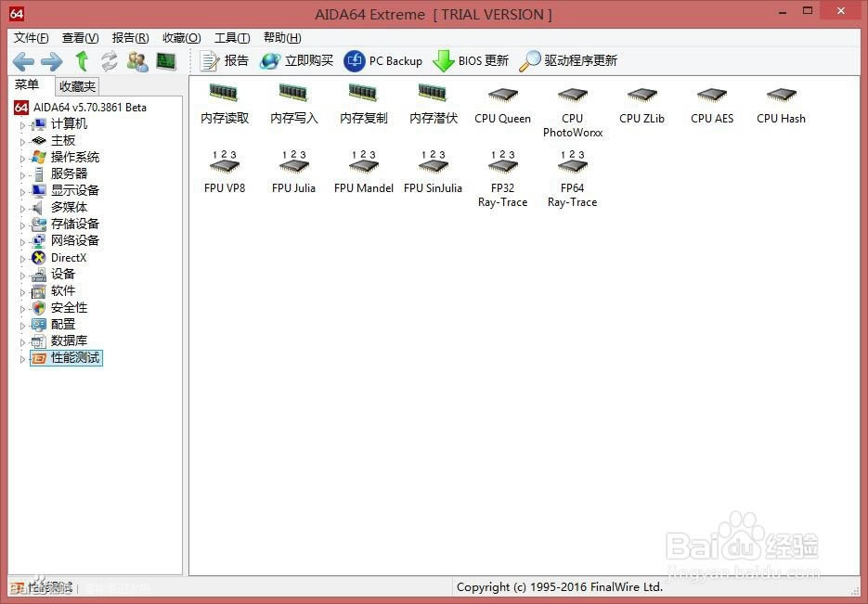This screenshot has width=868, height=604.
Task: Select 计算机 in the tree
Action: [x=59, y=124]
